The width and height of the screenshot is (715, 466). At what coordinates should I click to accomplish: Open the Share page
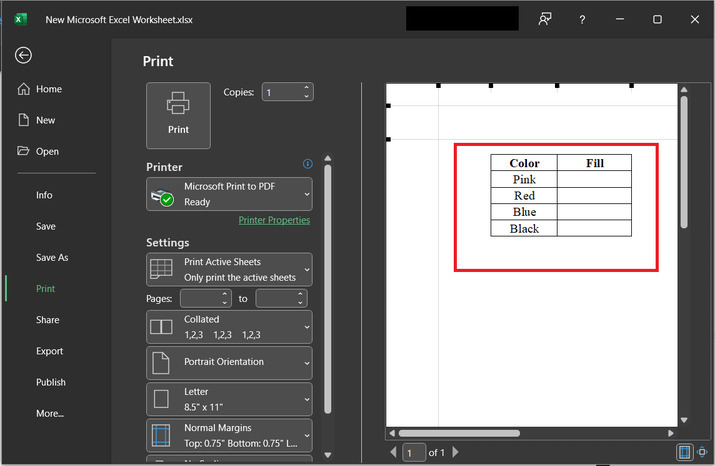(47, 320)
